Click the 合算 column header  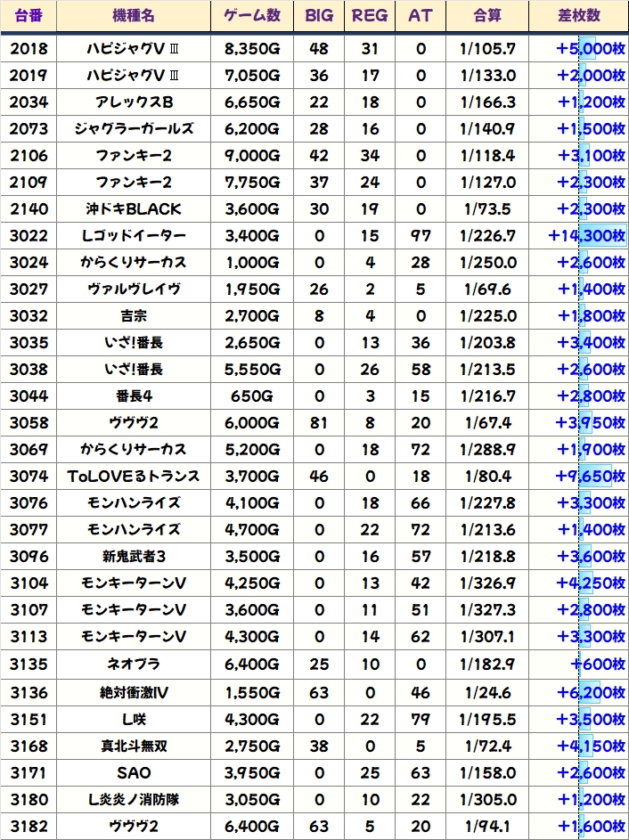coord(487,16)
